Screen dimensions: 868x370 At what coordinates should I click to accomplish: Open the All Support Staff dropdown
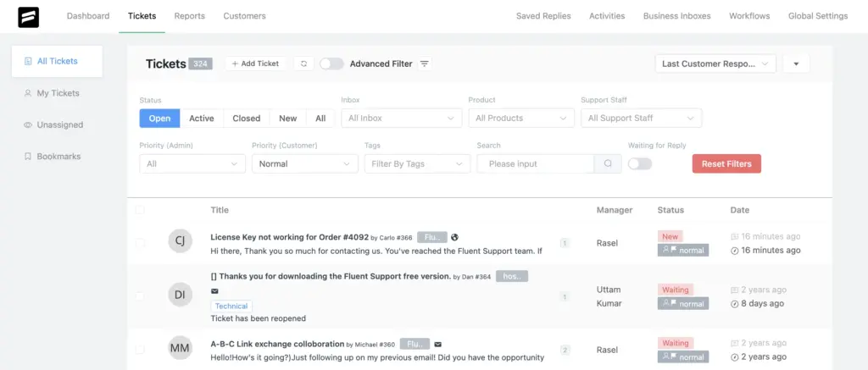641,118
